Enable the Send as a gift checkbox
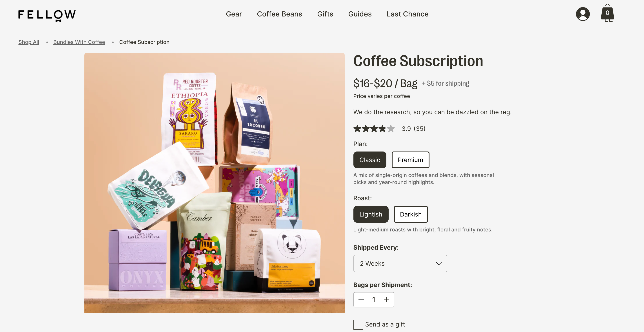Image resolution: width=644 pixels, height=332 pixels. (358, 325)
